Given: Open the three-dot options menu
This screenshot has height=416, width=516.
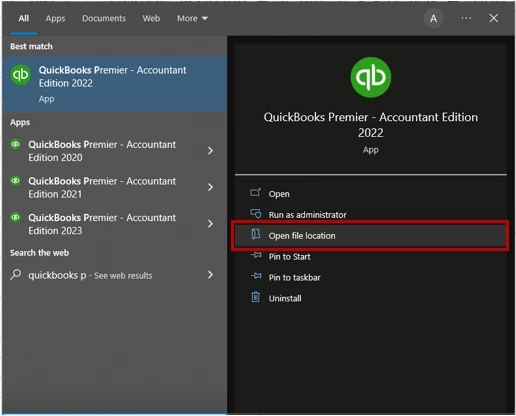Looking at the screenshot, I should coord(466,18).
